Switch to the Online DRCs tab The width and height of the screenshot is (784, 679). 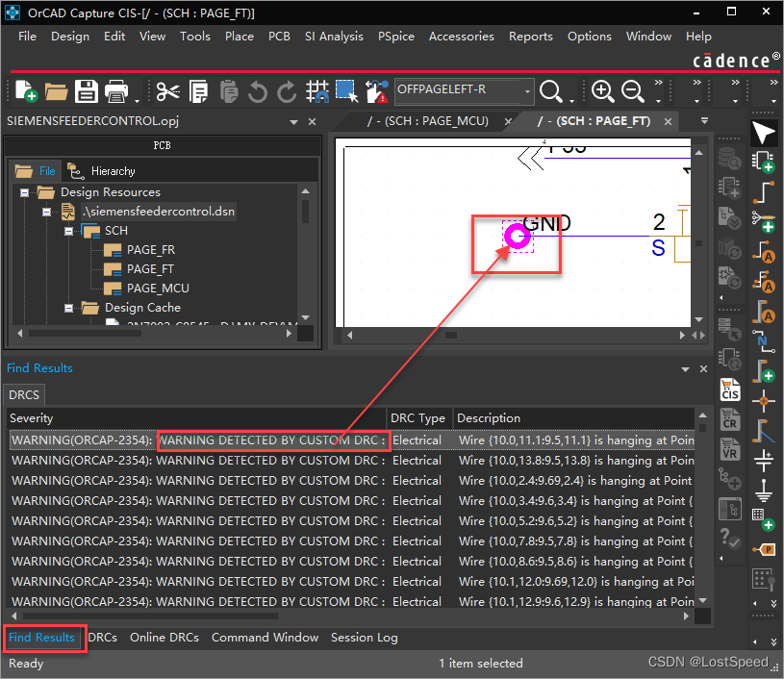[164, 637]
